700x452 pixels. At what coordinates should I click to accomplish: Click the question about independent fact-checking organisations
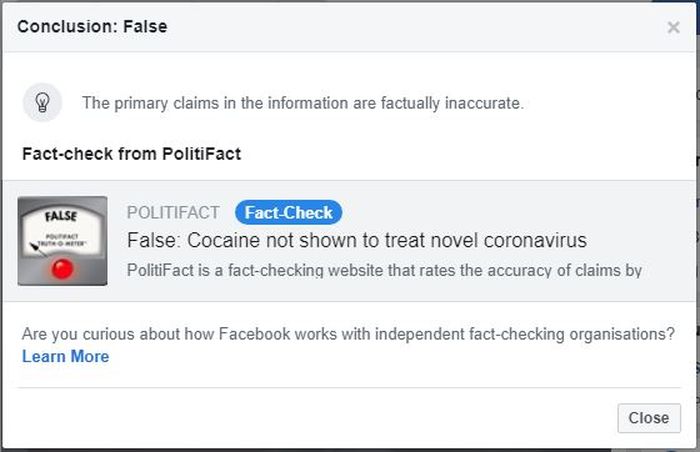tap(348, 334)
